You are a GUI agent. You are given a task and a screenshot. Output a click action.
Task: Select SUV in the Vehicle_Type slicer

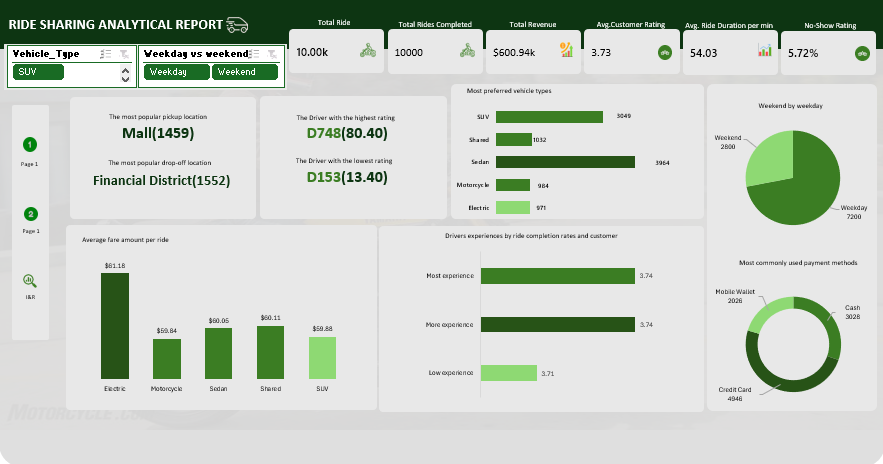tap(38, 72)
